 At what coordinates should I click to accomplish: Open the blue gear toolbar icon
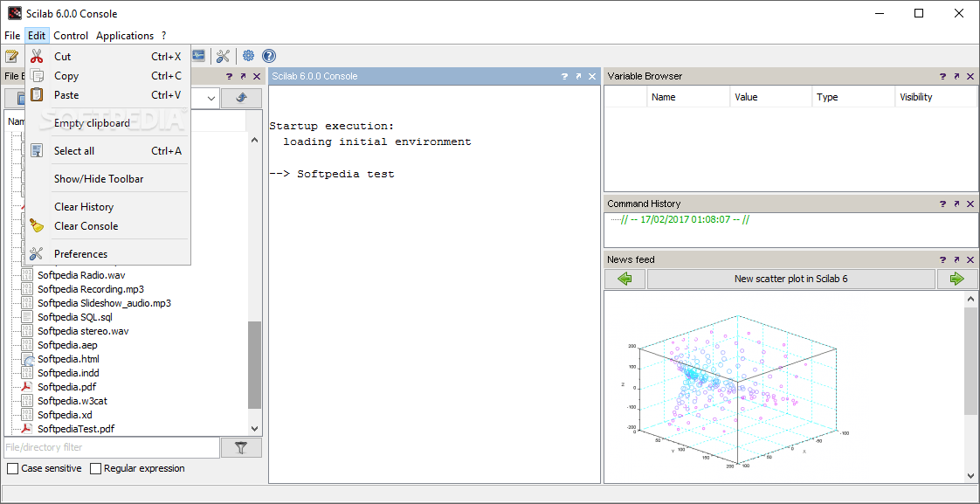tap(249, 56)
